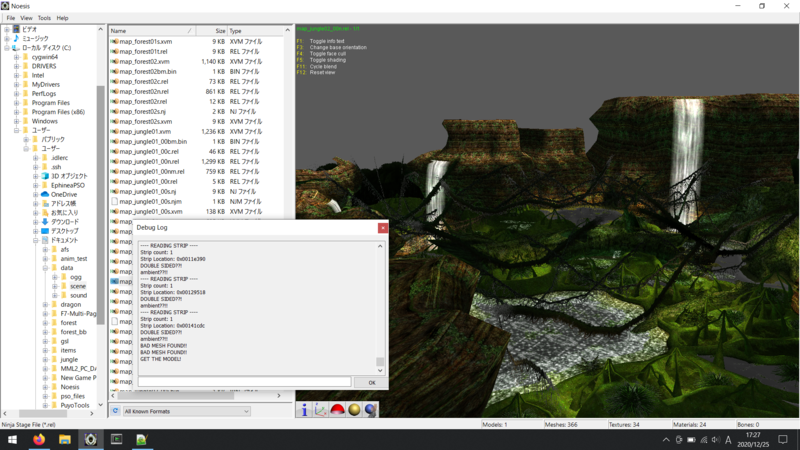The width and height of the screenshot is (800, 450).
Task: Expand the cygwin64 folder node
Action: (x=16, y=57)
